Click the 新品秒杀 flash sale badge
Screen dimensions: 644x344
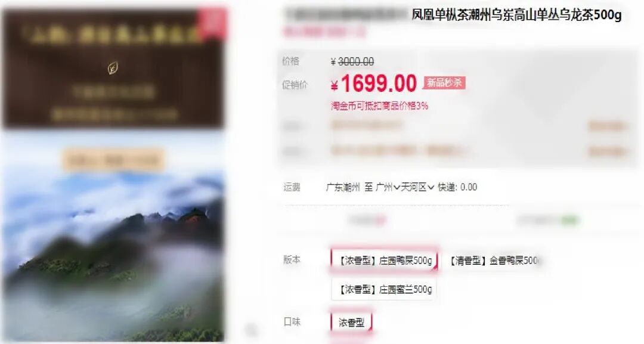[x=444, y=83]
